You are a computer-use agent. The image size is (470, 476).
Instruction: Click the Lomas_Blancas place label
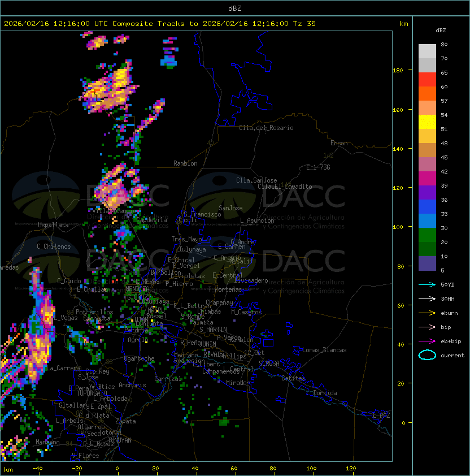(324, 350)
